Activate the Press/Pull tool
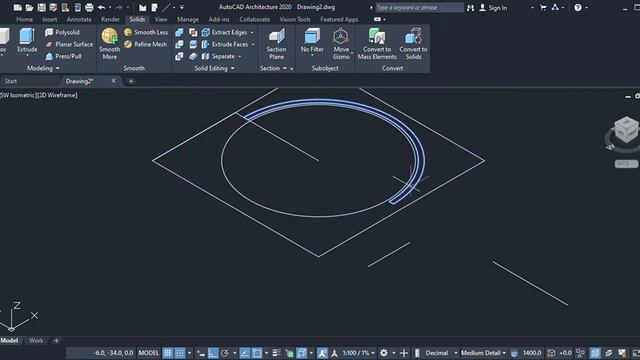This screenshot has width=640, height=360. coord(63,56)
